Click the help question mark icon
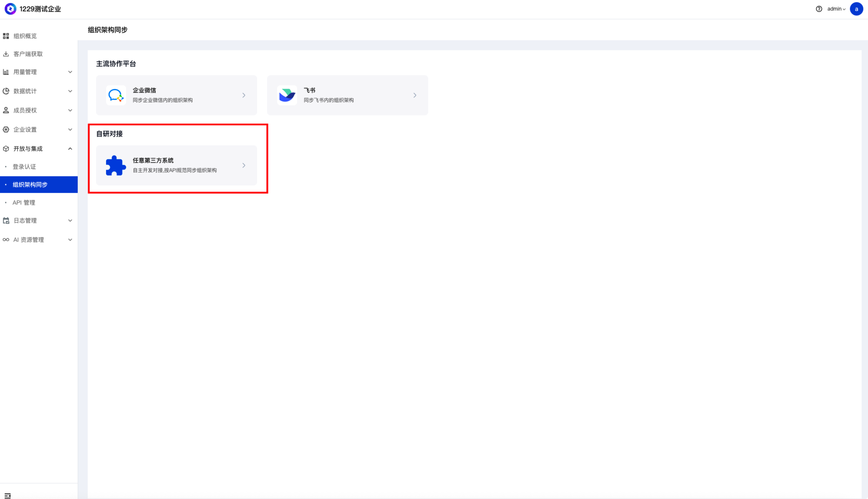 (819, 9)
